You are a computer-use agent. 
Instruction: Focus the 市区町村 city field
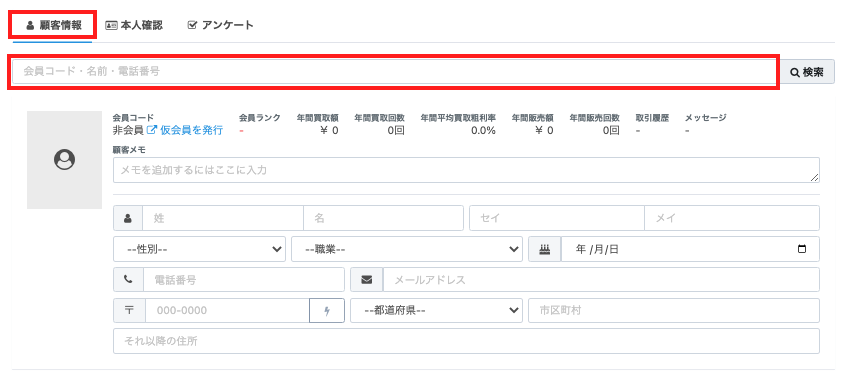tap(674, 311)
